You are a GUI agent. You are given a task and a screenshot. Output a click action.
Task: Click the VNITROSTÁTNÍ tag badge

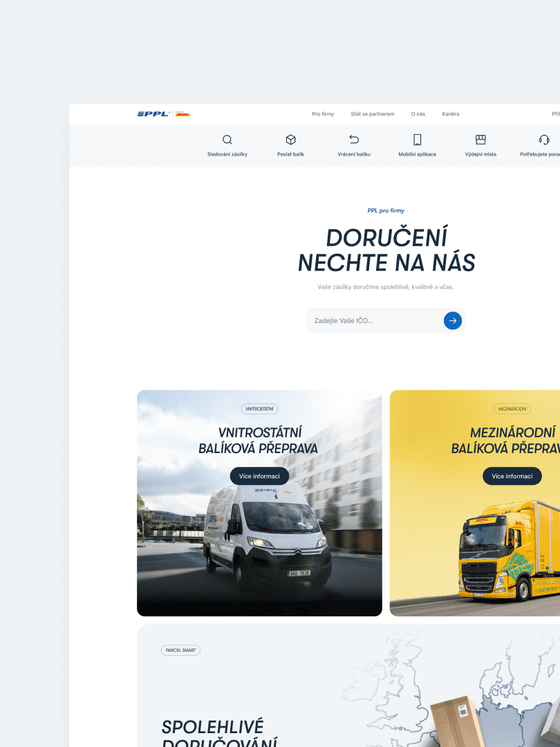[x=259, y=409]
